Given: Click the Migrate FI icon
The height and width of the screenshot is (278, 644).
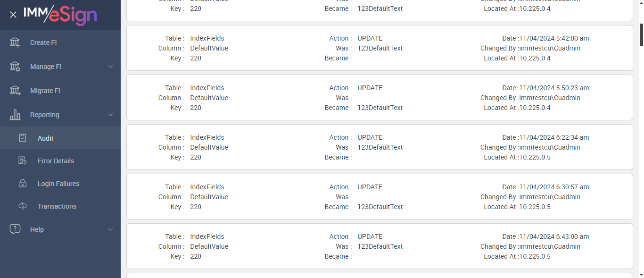Looking at the screenshot, I should tap(15, 91).
